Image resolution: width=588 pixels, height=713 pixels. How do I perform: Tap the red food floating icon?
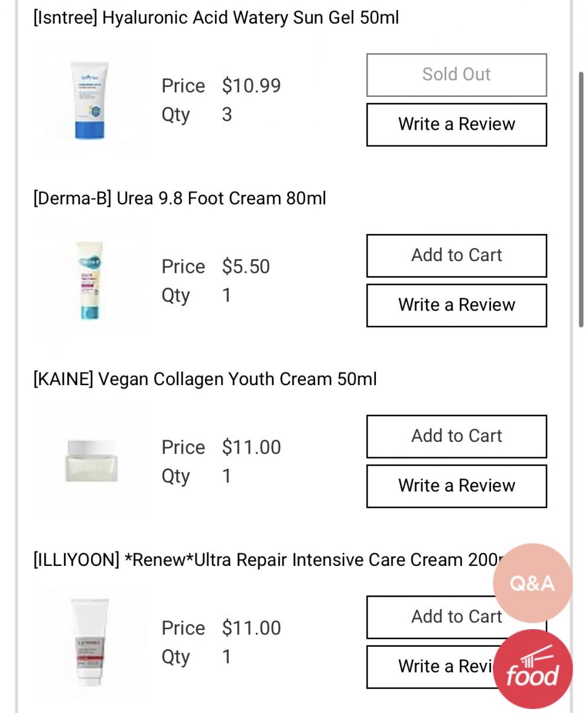pos(532,669)
